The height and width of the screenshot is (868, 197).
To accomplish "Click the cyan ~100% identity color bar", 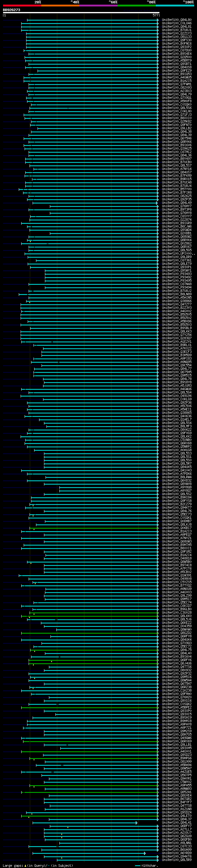I will pos(175,6).
